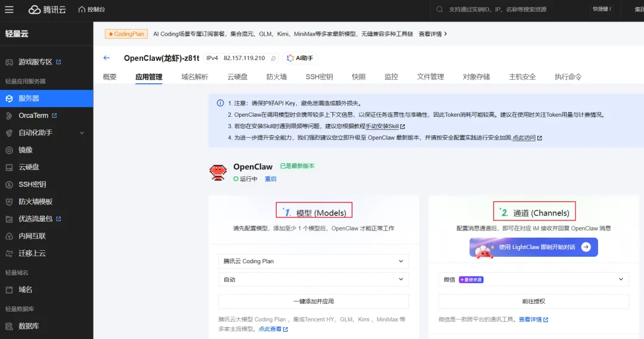
Task: Open external link icon beside 游戏服专区
Action: (58, 62)
